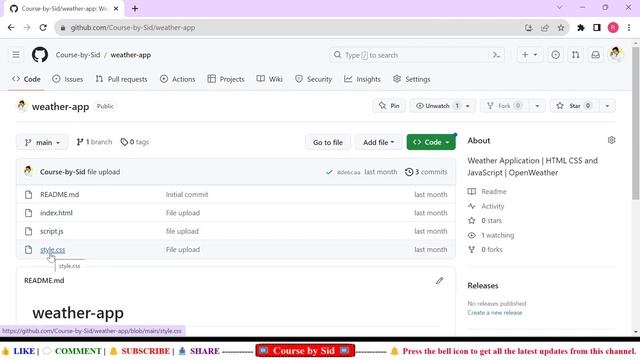Expand the Unwatch options dropdown arrow
Image resolution: width=640 pixels, height=360 pixels.
coord(468,106)
